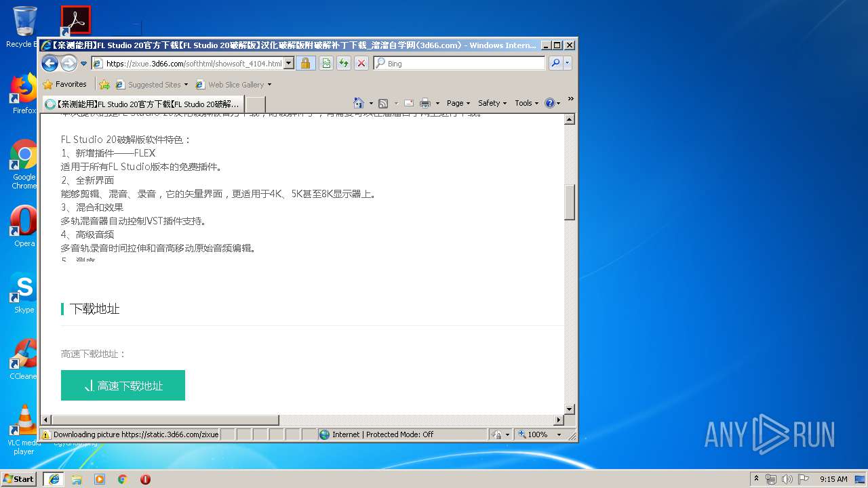Click the Home page icon

click(359, 103)
